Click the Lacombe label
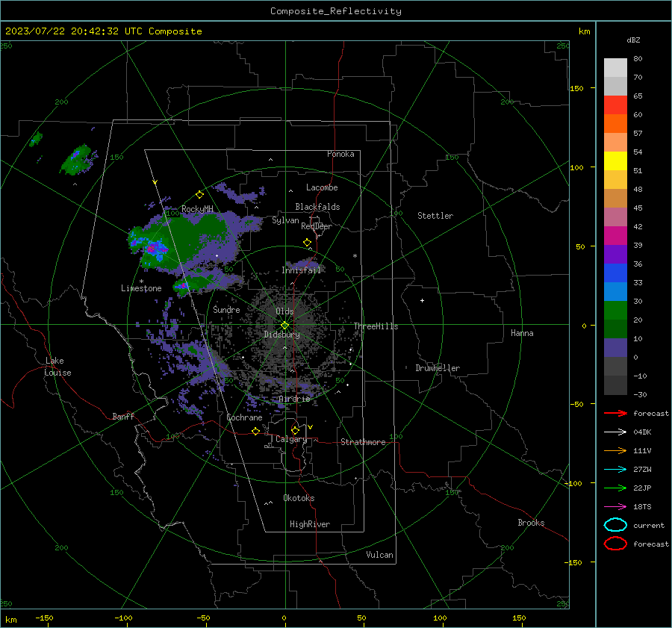Viewport: 672px width, 628px height. coord(322,187)
